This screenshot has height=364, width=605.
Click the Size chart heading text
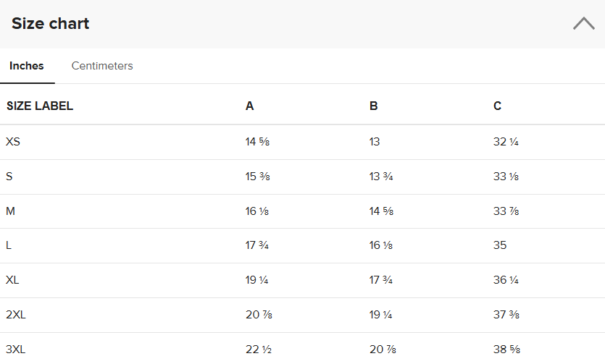[51, 23]
